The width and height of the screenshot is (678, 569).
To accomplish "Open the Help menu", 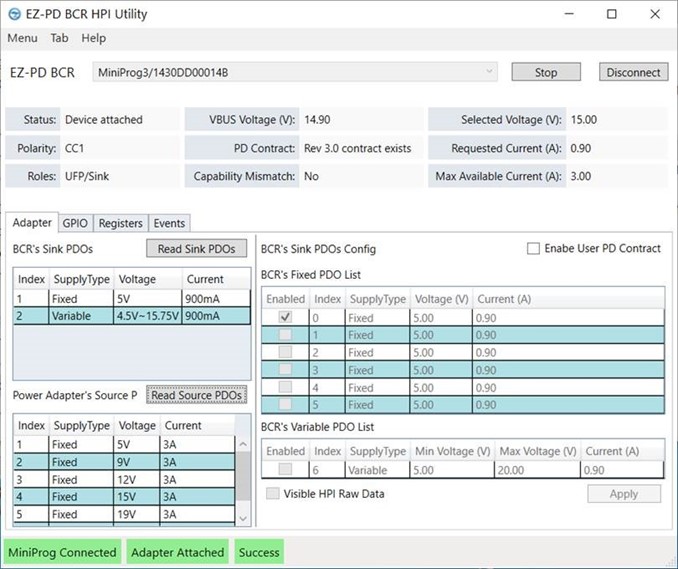I will point(93,38).
